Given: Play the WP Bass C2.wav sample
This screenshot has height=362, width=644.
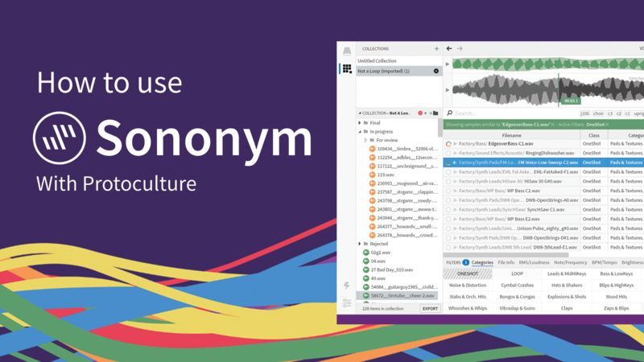Looking at the screenshot, I should pyautogui.click(x=455, y=191).
